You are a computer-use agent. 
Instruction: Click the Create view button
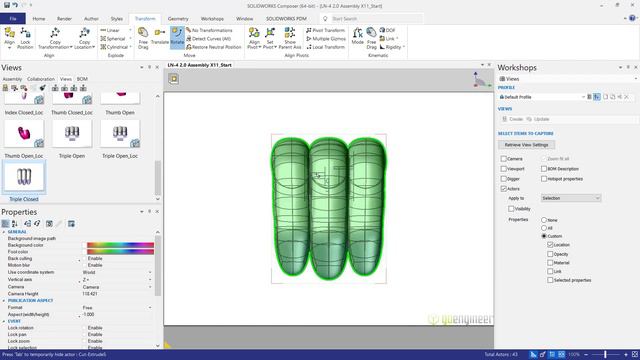click(513, 119)
